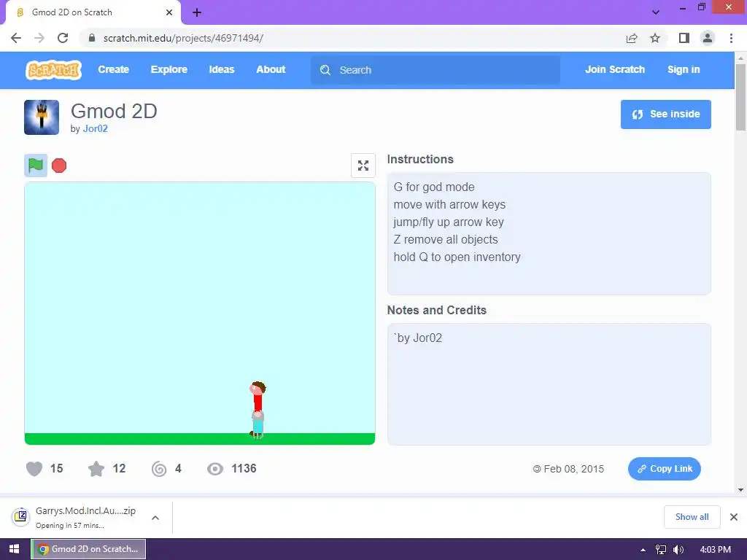Open the Windows Start menu
The height and width of the screenshot is (560, 747).
(15, 549)
